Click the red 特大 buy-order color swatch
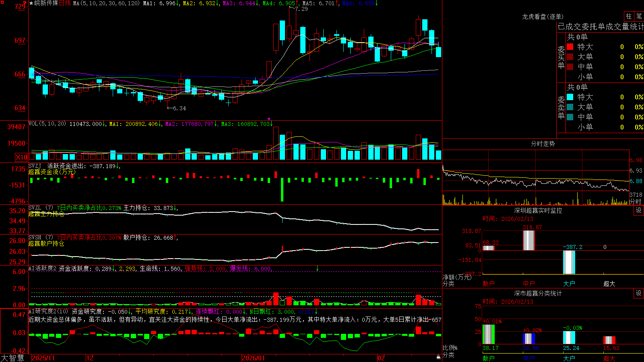The width and height of the screenshot is (644, 362). (x=570, y=47)
